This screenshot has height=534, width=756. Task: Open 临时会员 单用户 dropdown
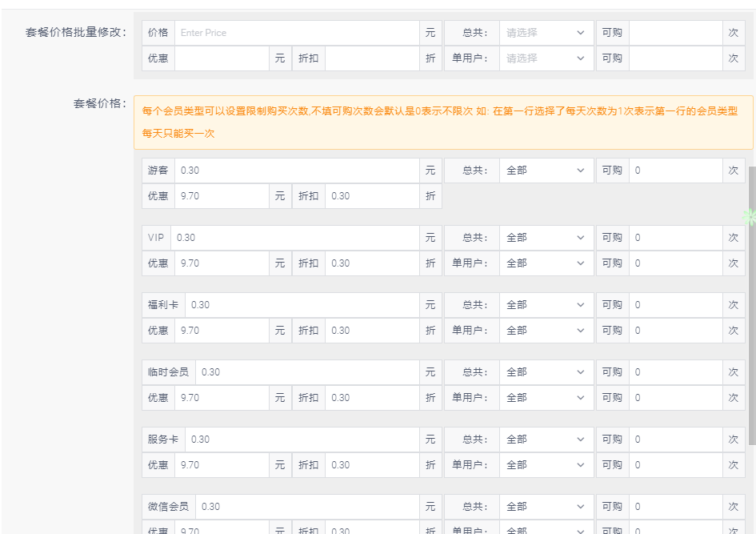(546, 398)
